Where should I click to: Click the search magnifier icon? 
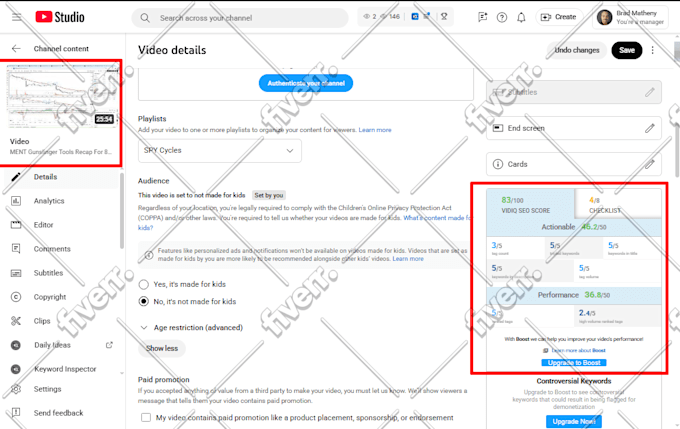click(145, 18)
